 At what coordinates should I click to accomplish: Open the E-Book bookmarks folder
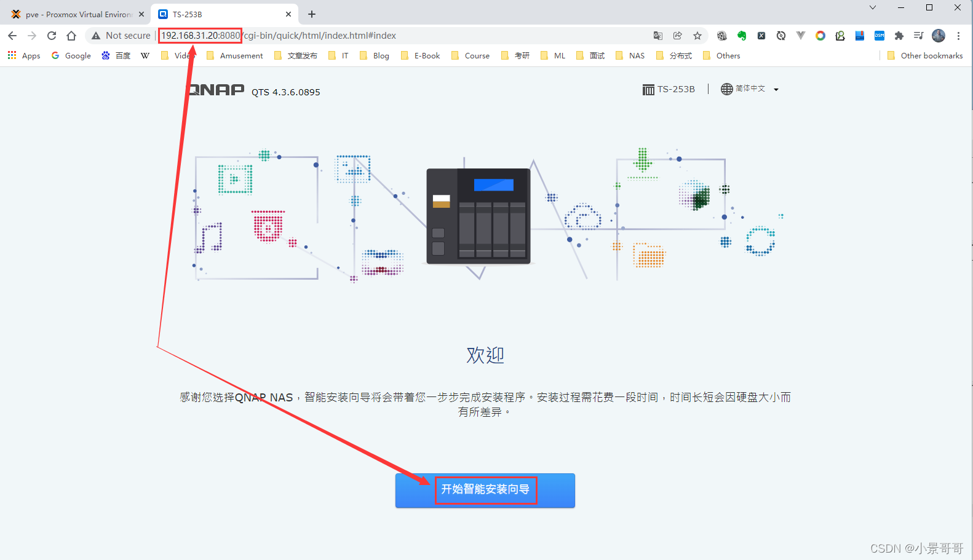[421, 55]
